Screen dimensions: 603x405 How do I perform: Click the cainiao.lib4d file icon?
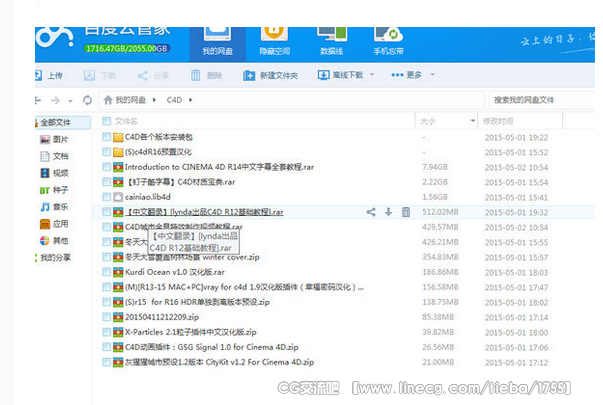pyautogui.click(x=118, y=197)
